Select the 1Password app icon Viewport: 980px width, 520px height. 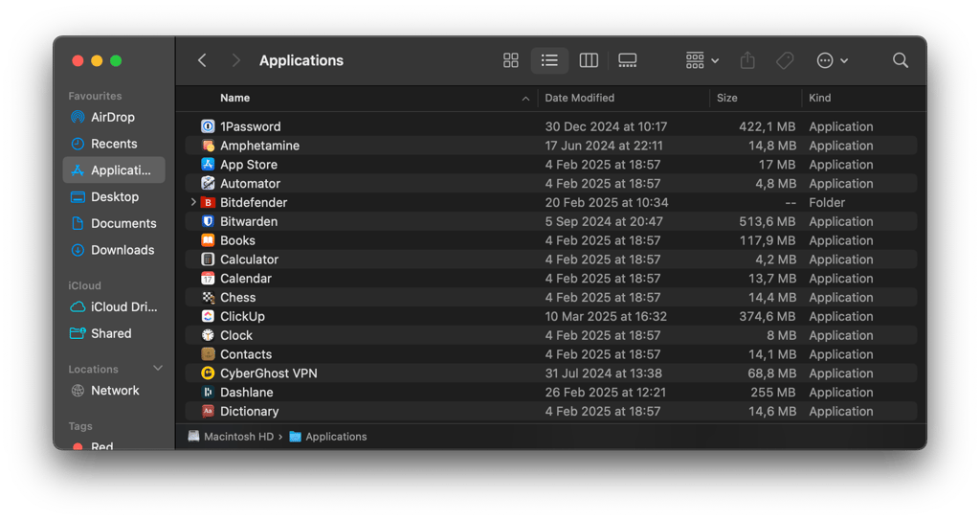208,126
